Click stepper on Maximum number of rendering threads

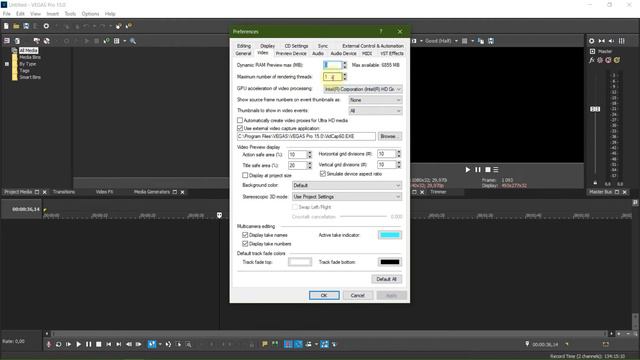coord(345,77)
